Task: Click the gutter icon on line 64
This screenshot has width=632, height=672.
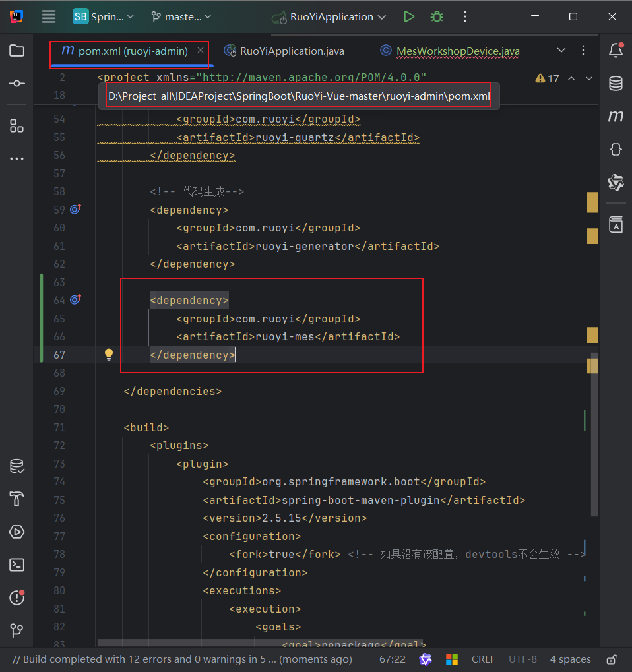Action: pos(75,299)
